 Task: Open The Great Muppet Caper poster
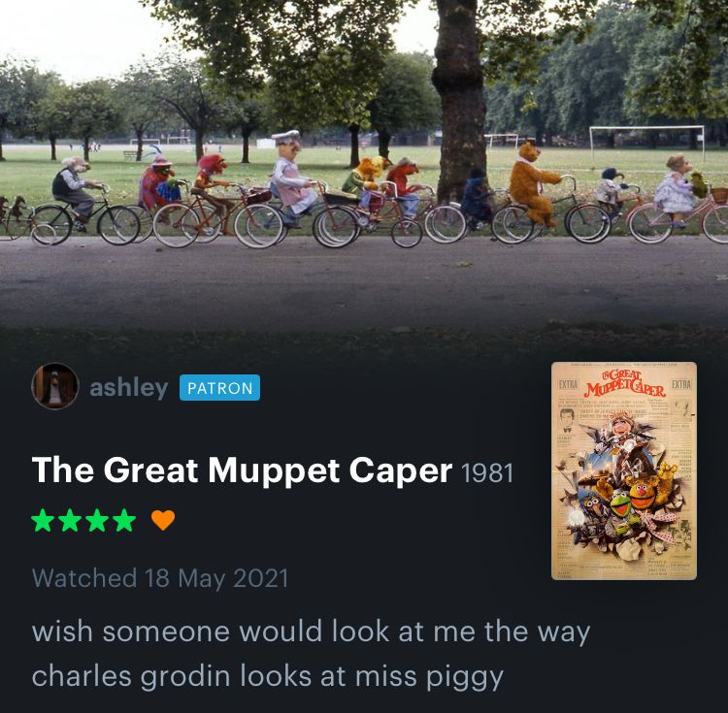[x=624, y=470]
